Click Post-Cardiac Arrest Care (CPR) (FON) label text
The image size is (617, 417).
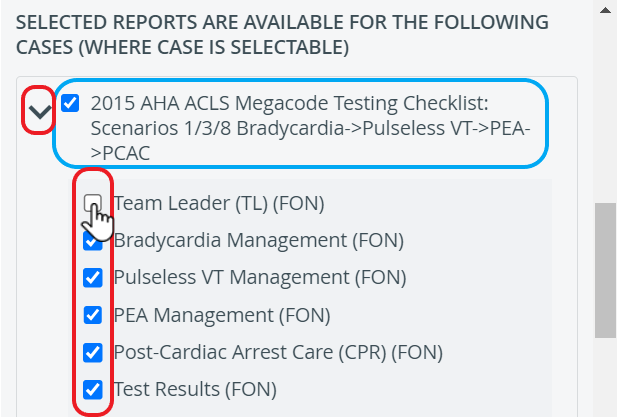[278, 352]
